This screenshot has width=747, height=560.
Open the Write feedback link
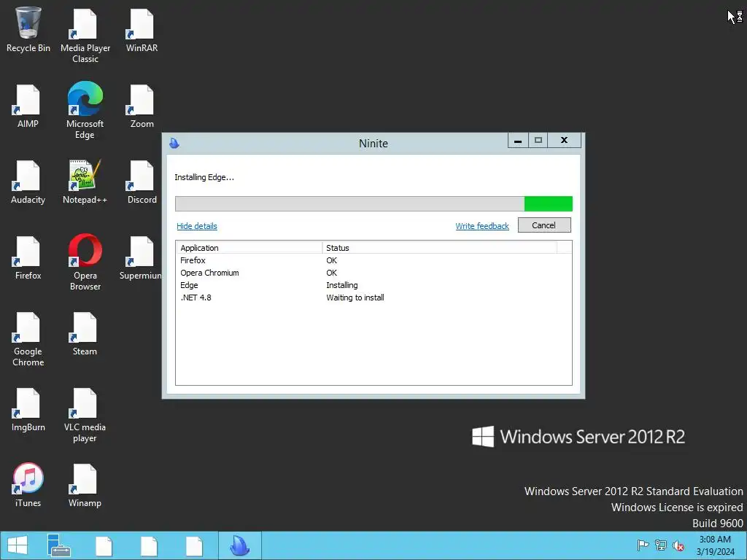pos(482,226)
